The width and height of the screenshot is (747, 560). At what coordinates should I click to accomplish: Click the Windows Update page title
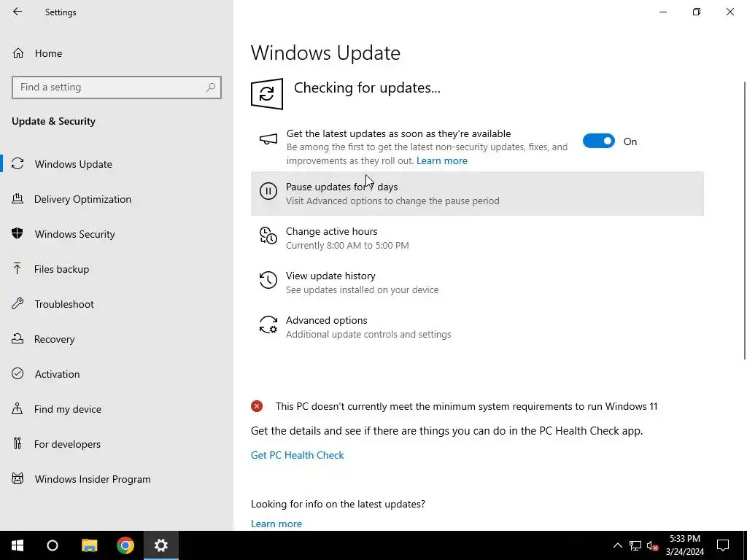325,52
